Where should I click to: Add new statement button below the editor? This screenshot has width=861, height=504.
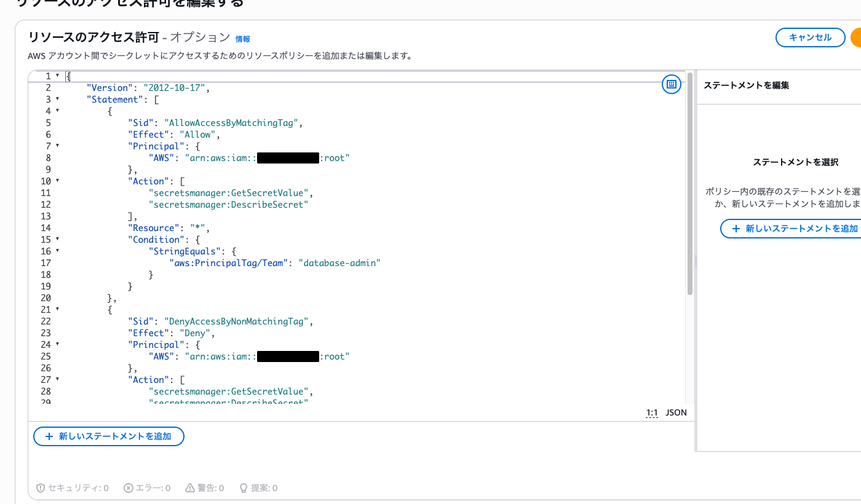coord(109,436)
